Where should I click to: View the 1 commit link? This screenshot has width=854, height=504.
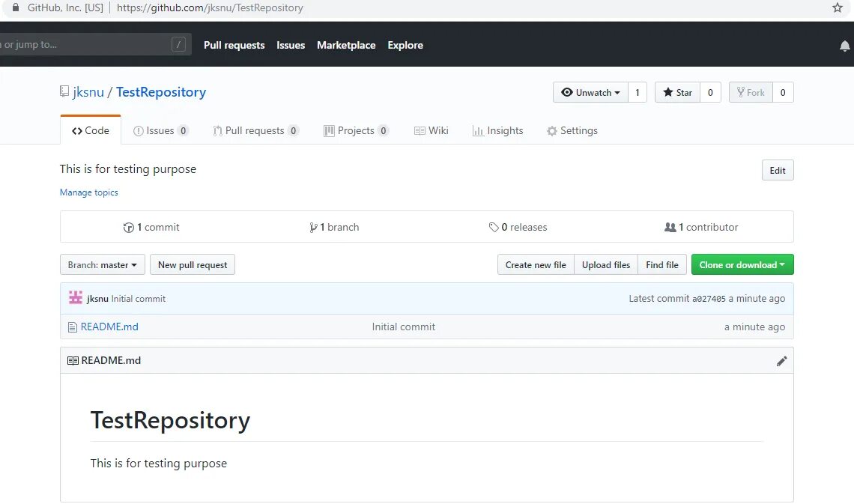pyautogui.click(x=151, y=227)
